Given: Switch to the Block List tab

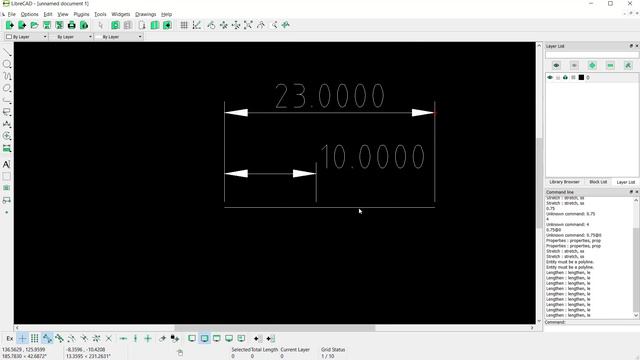Looking at the screenshot, I should 598,182.
